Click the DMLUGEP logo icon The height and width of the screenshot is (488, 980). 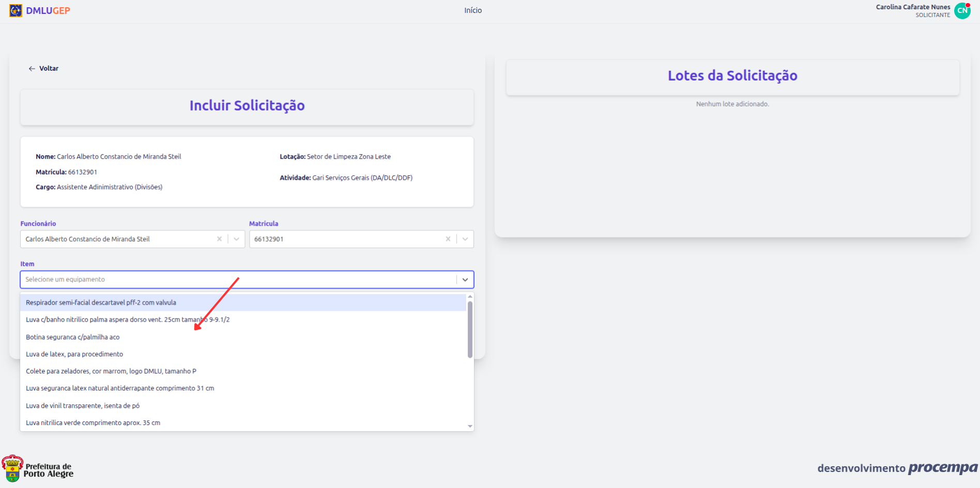pyautogui.click(x=16, y=10)
